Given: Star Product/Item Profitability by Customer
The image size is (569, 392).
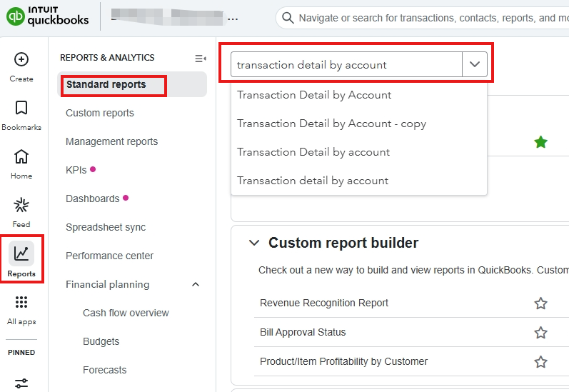Looking at the screenshot, I should (540, 362).
